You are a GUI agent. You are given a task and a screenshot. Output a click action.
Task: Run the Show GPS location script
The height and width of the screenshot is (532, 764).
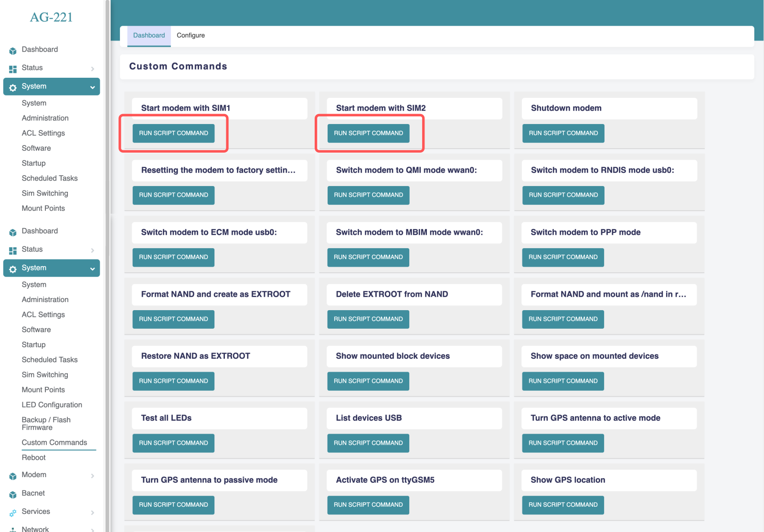pyautogui.click(x=562, y=505)
